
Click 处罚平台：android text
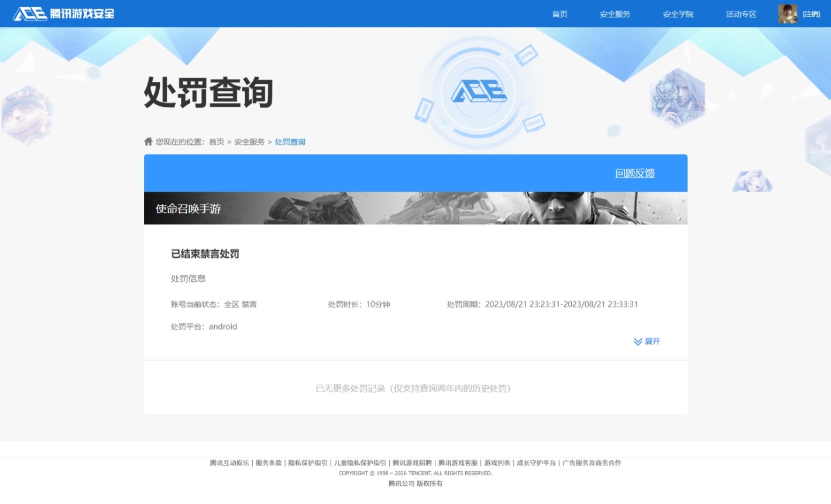(x=204, y=327)
